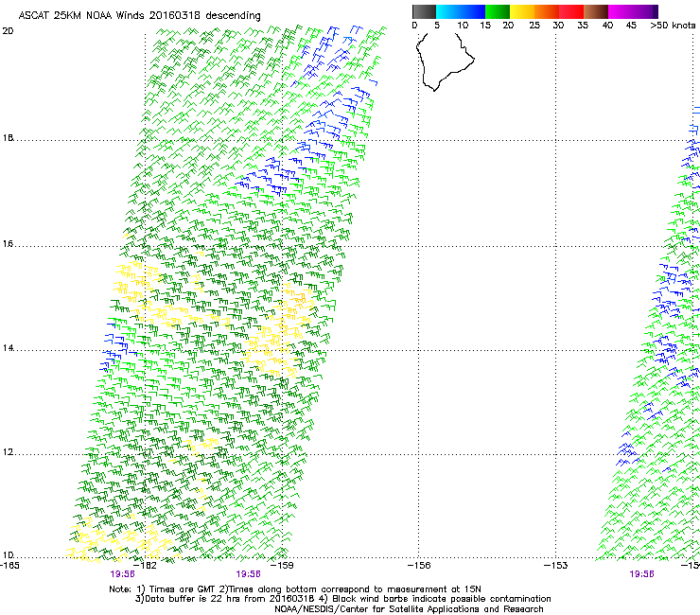
Task: Click the longitude label '-165'
Action: [x=9, y=566]
